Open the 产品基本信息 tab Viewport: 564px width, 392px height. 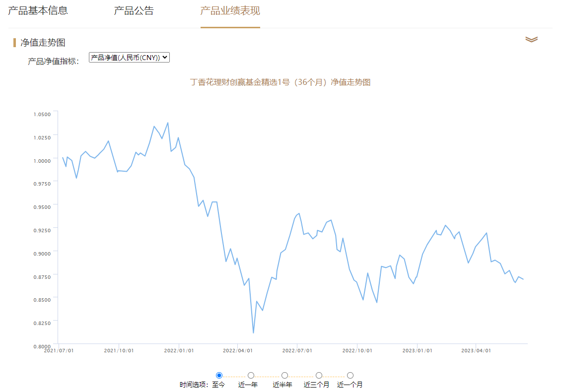click(x=38, y=11)
